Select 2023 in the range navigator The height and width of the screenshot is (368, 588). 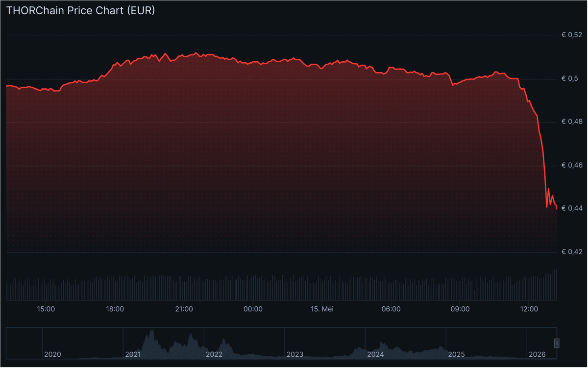[x=294, y=354]
